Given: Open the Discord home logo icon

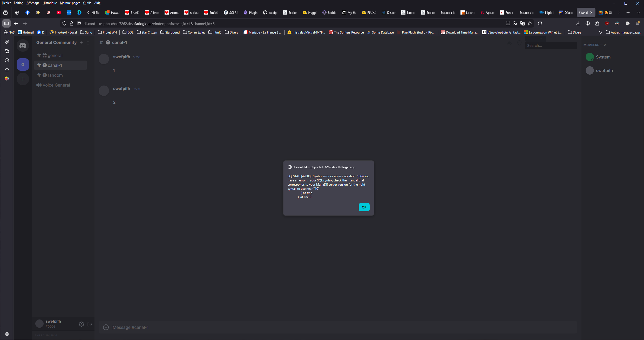Looking at the screenshot, I should (x=23, y=45).
